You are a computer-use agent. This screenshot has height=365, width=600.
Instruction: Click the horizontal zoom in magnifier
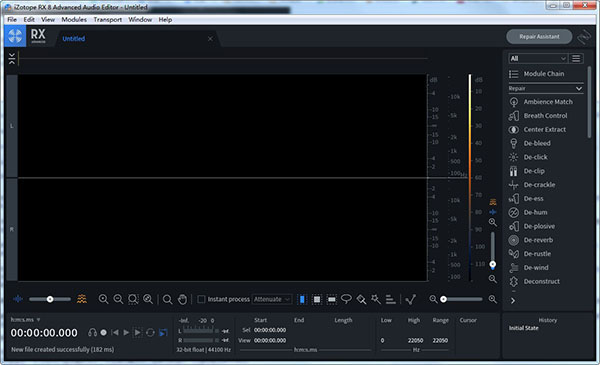(x=103, y=299)
